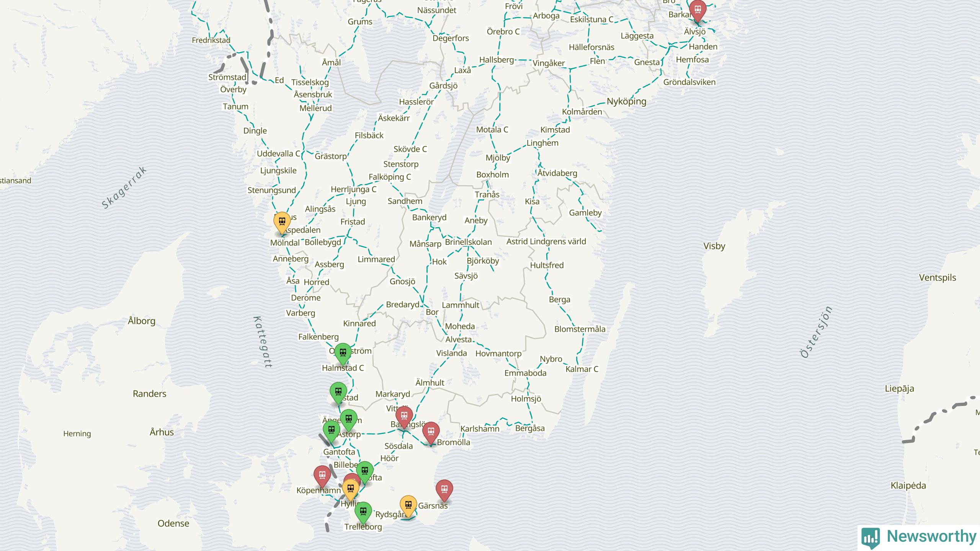Open the green train marker above Trelleborg

tap(363, 511)
